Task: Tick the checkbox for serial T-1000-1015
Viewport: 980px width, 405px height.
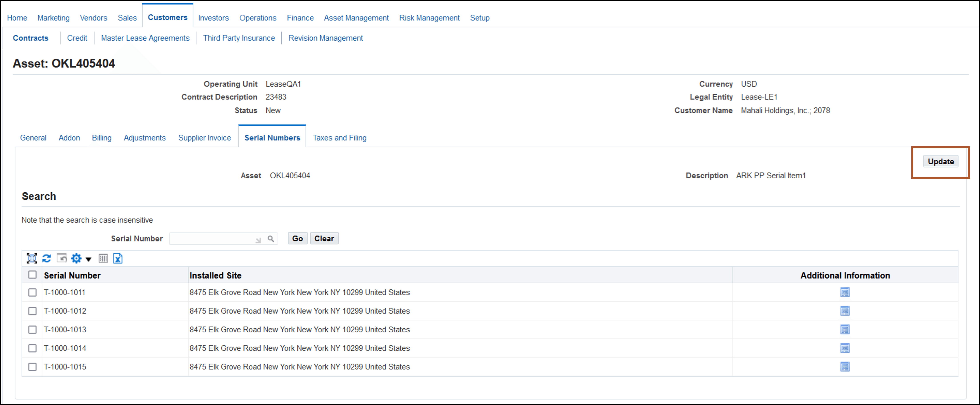Action: 32,367
